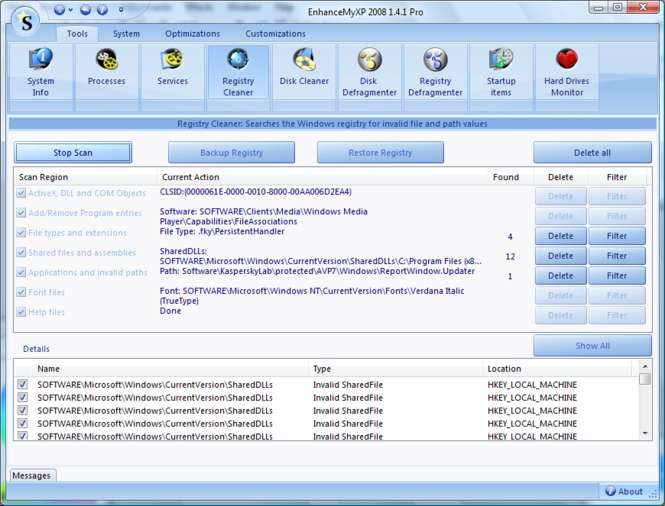Delete found File types and extensions entries
This screenshot has height=506, width=665.
pos(561,236)
